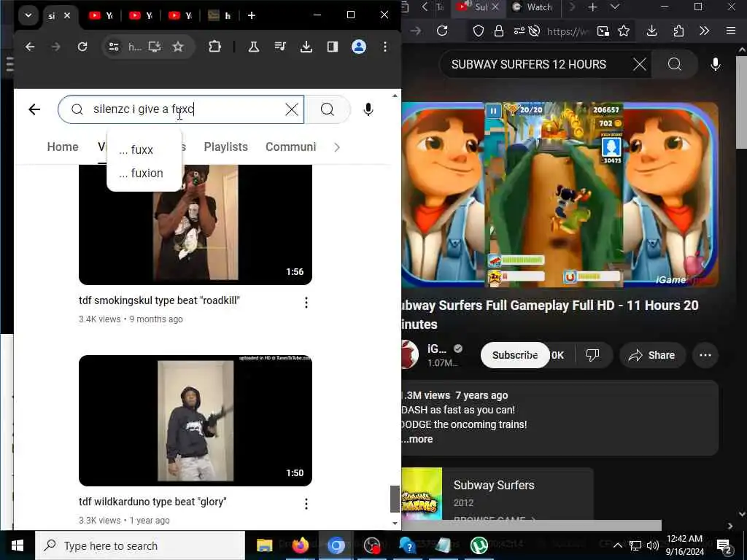This screenshot has width=747, height=560.
Task: Open Firefox tracking protection shield
Action: 479,31
